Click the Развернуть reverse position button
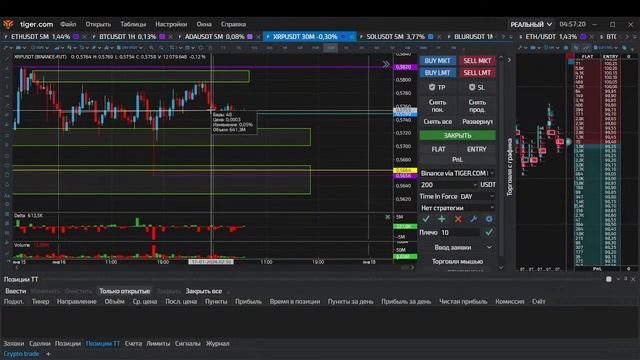 click(x=477, y=122)
